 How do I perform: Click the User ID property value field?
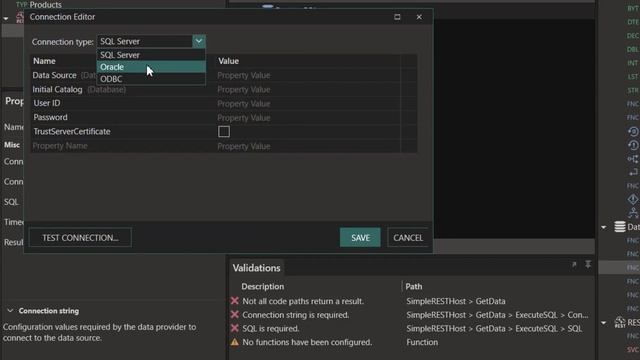point(308,104)
